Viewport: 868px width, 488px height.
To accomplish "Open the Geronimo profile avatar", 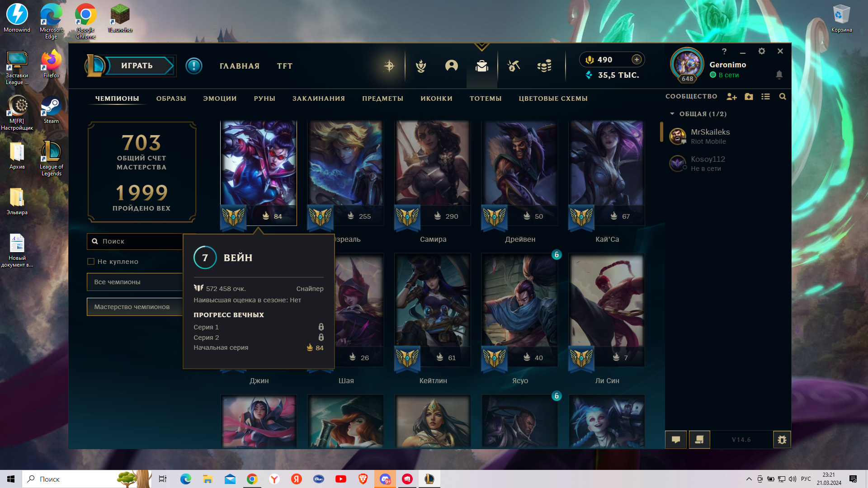I will (687, 65).
